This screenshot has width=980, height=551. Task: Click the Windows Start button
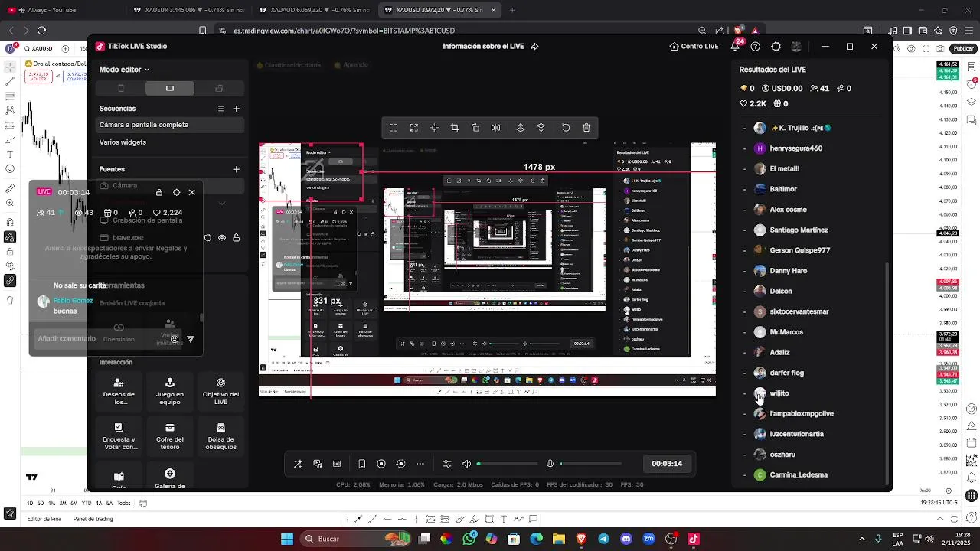click(287, 539)
